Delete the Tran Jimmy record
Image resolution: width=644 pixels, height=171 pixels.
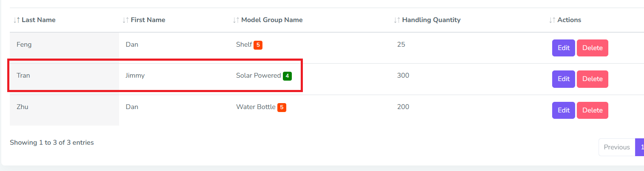(x=592, y=79)
